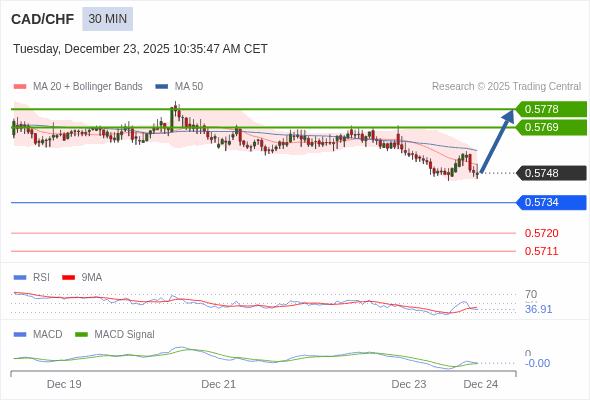Click the RSI value 36.91
The width and height of the screenshot is (590, 400).
[x=538, y=309]
